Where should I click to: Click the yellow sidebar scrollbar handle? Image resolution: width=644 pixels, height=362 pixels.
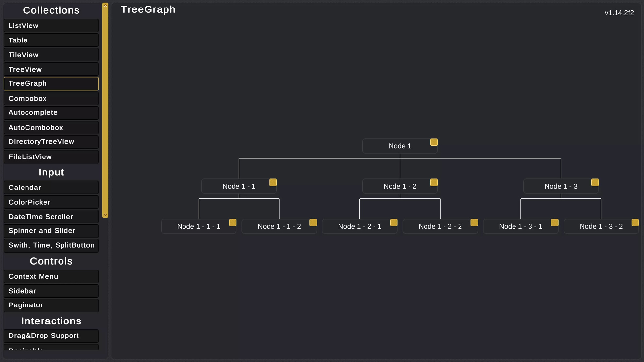coord(105,110)
